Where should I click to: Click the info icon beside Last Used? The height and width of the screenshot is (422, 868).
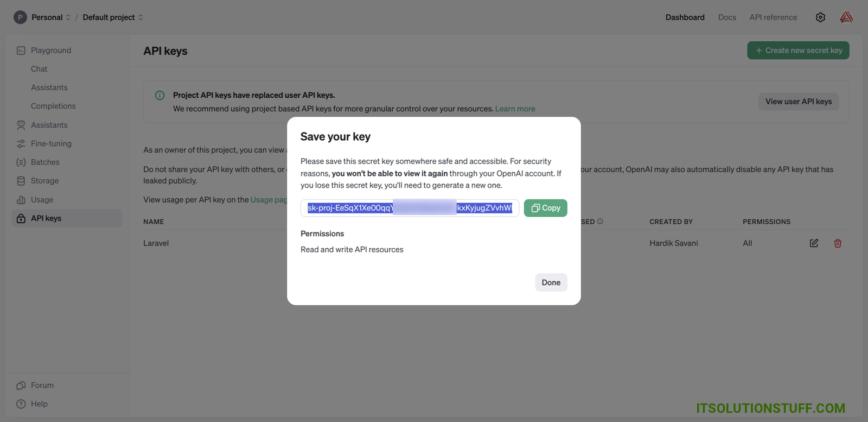coord(600,222)
